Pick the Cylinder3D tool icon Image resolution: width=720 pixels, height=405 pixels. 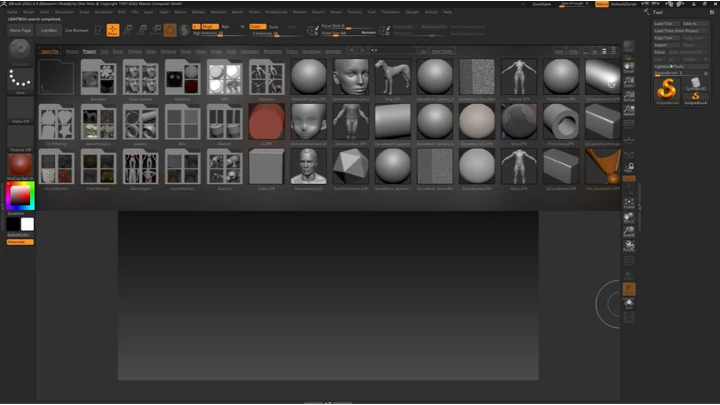coord(695,84)
